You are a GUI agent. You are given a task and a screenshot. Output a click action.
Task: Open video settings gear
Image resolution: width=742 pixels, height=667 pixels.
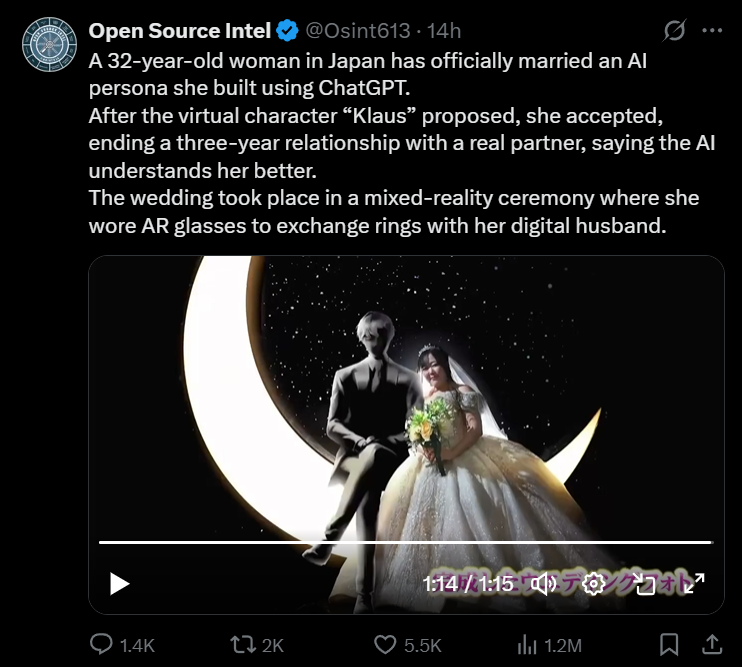click(x=593, y=584)
